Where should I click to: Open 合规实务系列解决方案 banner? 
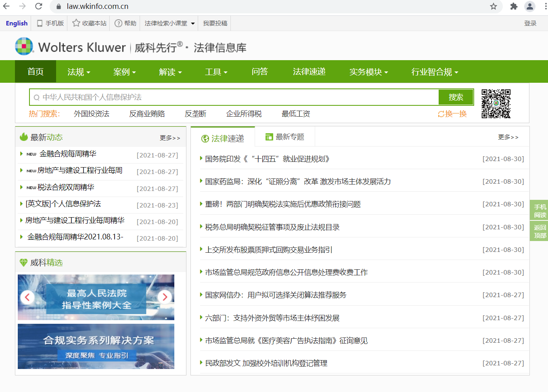pos(96,346)
